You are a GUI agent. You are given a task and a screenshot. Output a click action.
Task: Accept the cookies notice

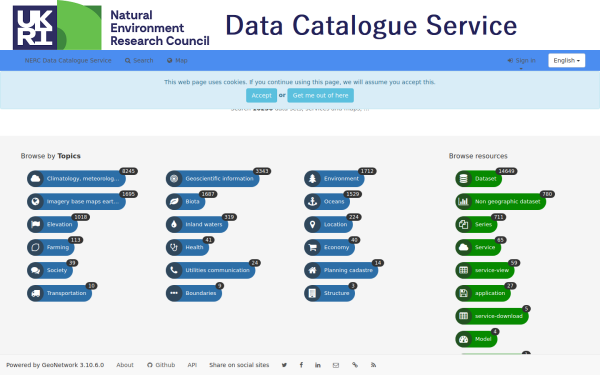(261, 95)
